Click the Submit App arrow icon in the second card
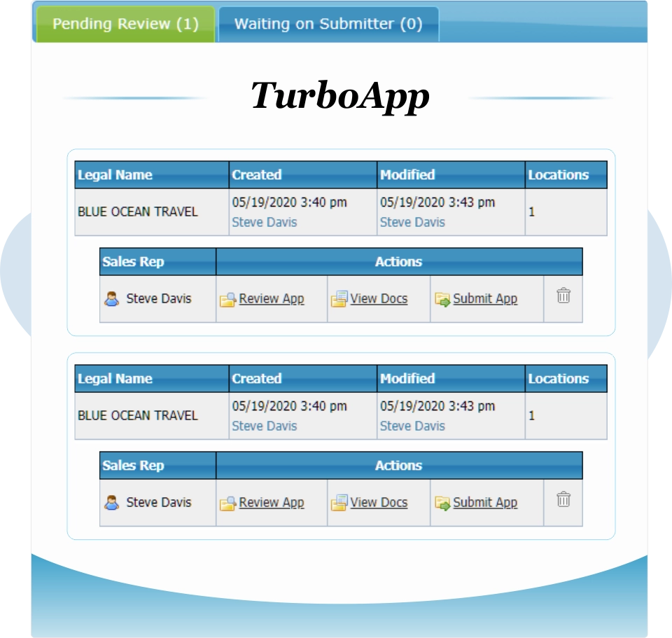This screenshot has width=672, height=638. [442, 503]
